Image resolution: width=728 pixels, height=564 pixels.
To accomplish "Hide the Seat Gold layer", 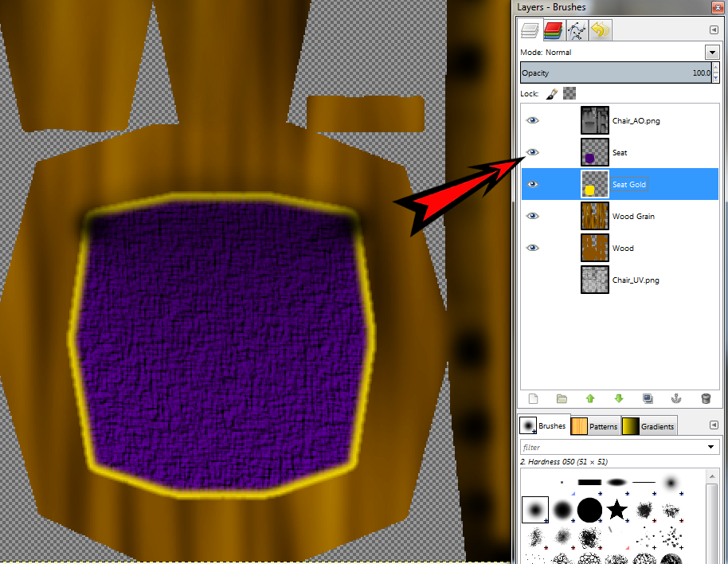I will point(533,184).
